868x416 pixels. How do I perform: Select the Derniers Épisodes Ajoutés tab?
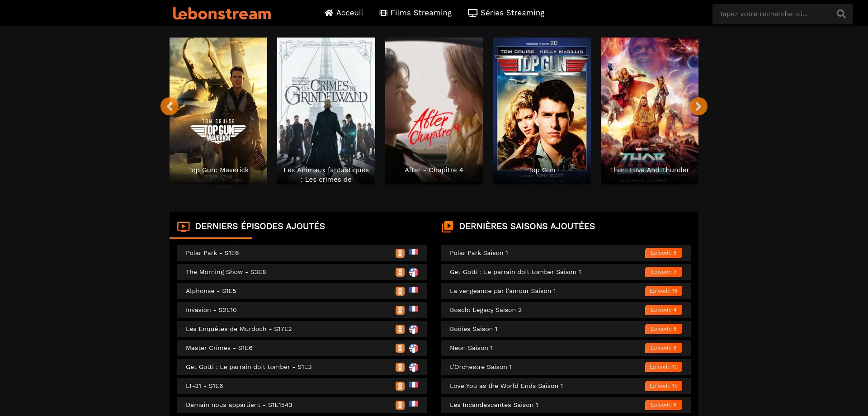pyautogui.click(x=260, y=226)
